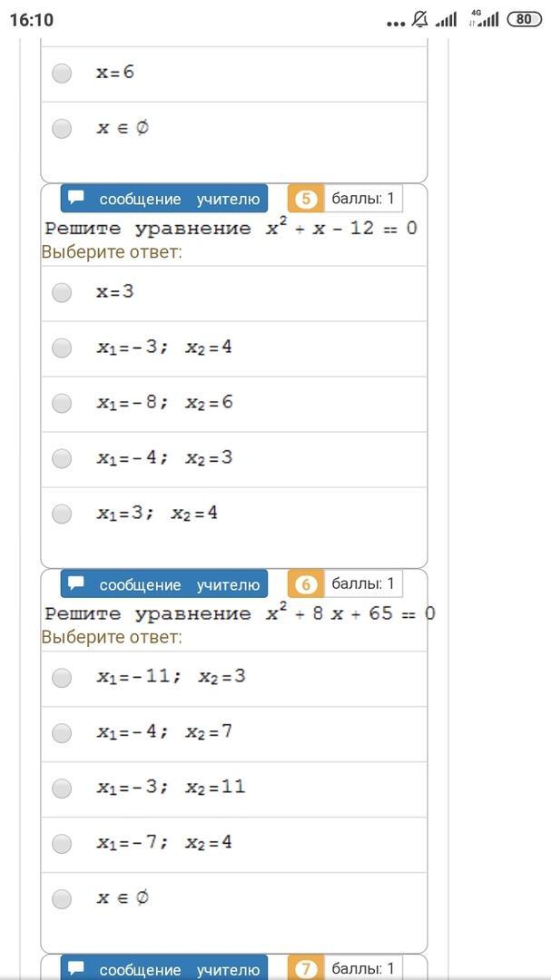Viewport: 551px width, 980px height.
Task: Select x1=3; x2=4 answer option
Action: pos(62,514)
